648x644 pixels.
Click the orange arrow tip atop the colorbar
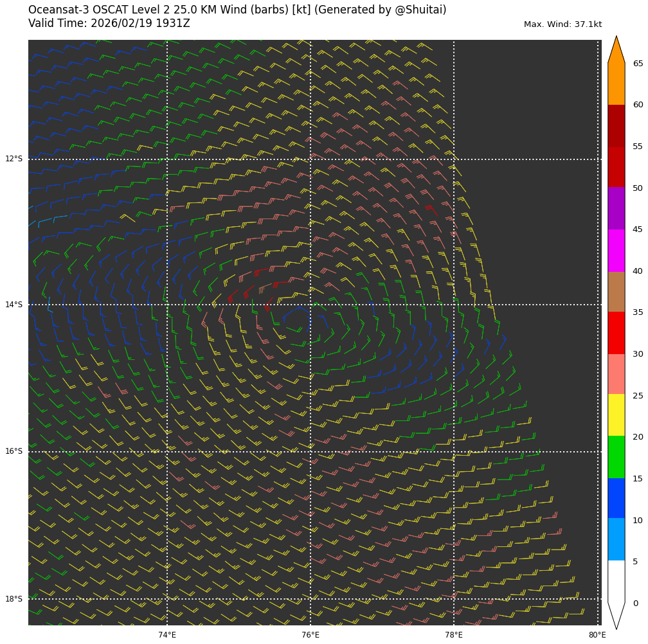616,49
